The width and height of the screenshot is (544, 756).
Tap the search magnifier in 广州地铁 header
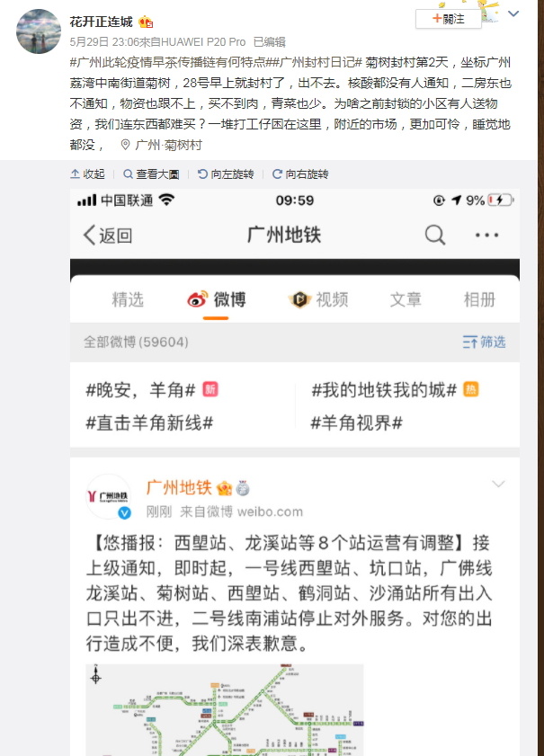point(435,236)
